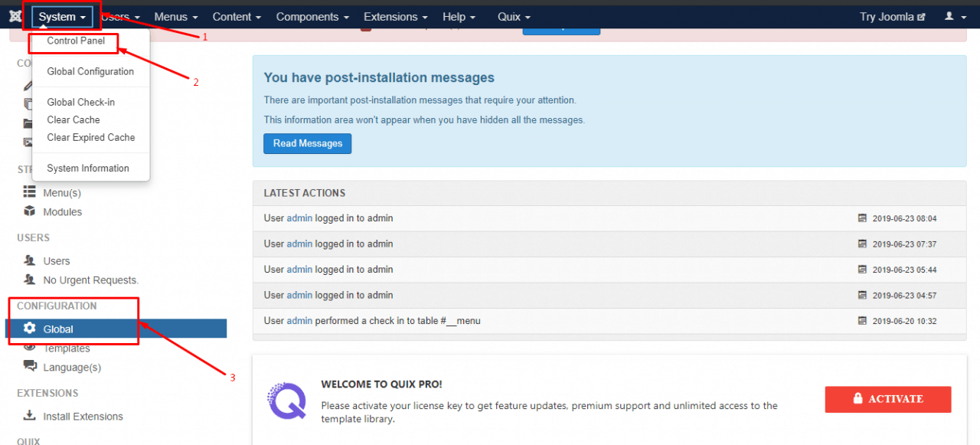
Task: Click the Joomla logo icon top-left
Action: coord(15,15)
